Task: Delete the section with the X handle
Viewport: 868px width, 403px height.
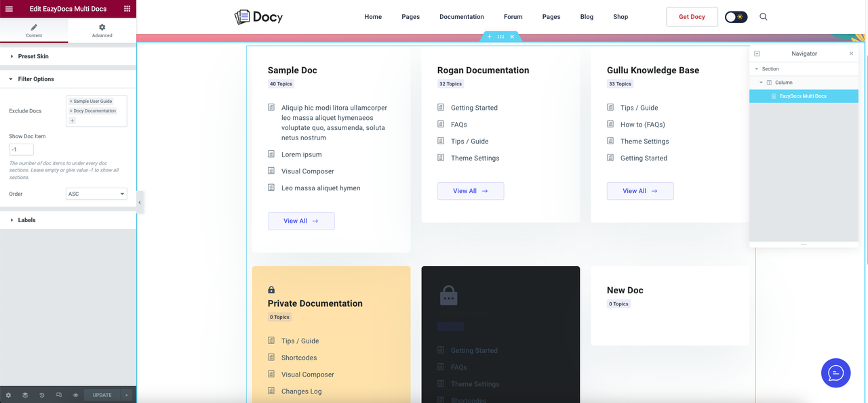Action: 512,37
